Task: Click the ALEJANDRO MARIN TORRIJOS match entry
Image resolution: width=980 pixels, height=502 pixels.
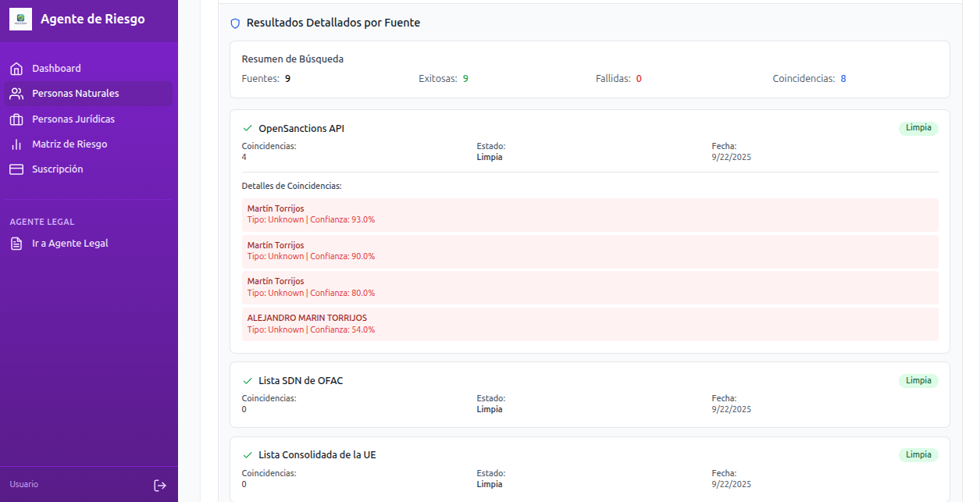Action: coord(591,323)
